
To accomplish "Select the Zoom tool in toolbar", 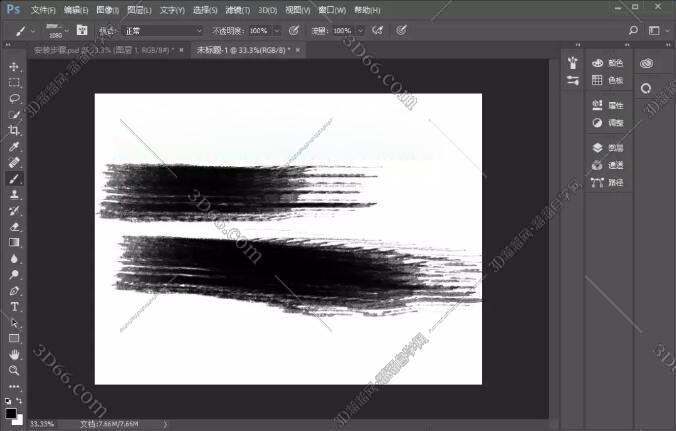I will coord(14,370).
